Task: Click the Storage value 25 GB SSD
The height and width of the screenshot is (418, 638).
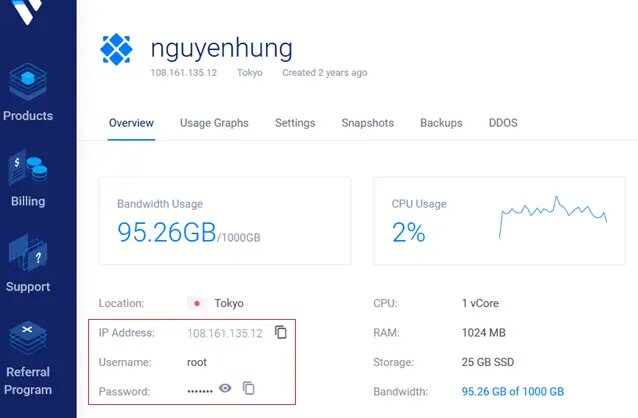Action: click(x=488, y=362)
